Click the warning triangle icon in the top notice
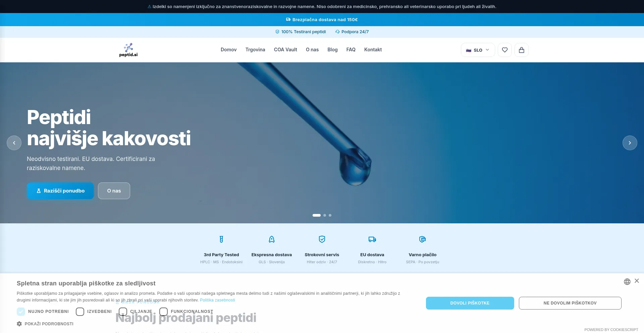Screen dimensions: 644x333 (x=150, y=6)
